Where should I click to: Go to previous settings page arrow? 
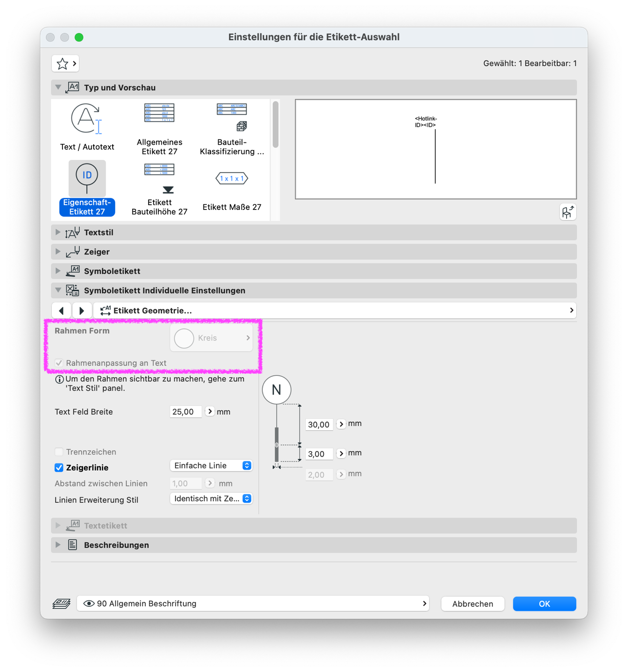(61, 310)
